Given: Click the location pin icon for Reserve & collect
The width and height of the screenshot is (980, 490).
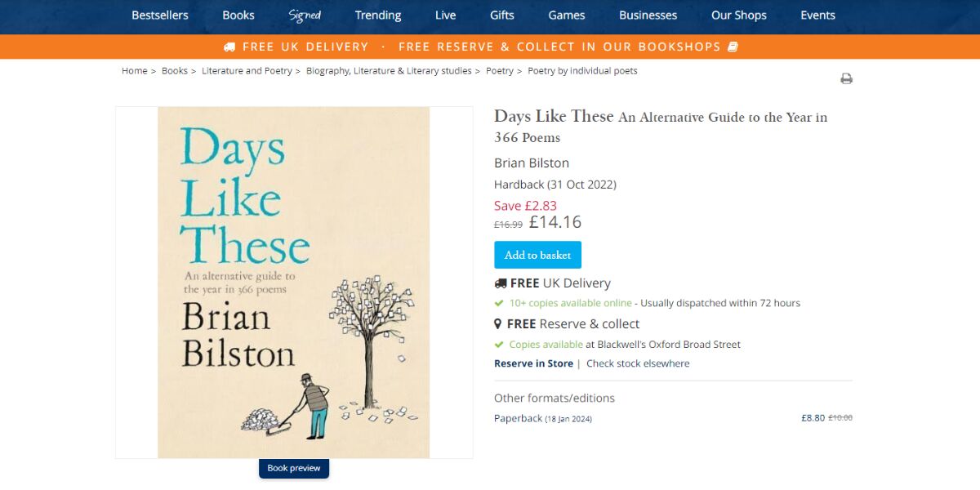Looking at the screenshot, I should tap(498, 323).
